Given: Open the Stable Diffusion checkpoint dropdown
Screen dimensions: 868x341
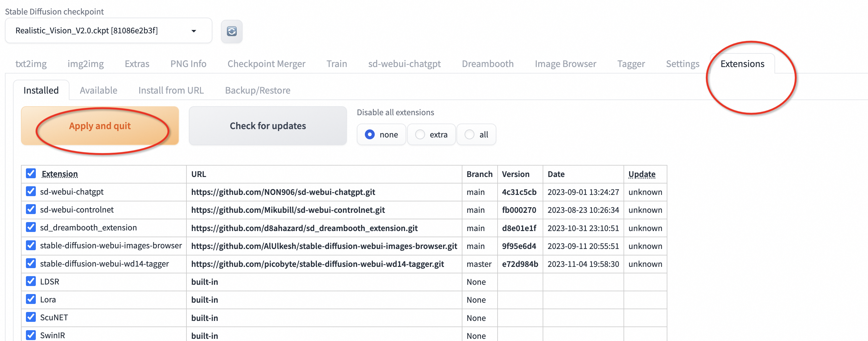Looking at the screenshot, I should click(108, 31).
